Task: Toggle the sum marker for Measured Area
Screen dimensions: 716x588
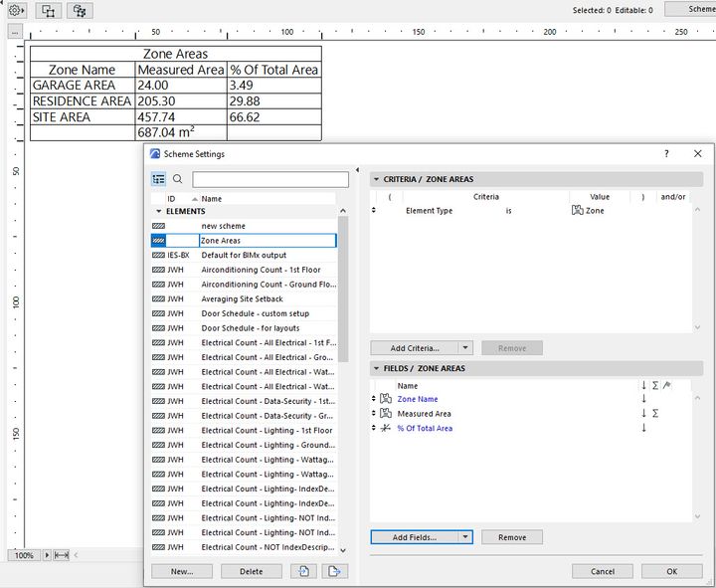Action: (x=655, y=413)
